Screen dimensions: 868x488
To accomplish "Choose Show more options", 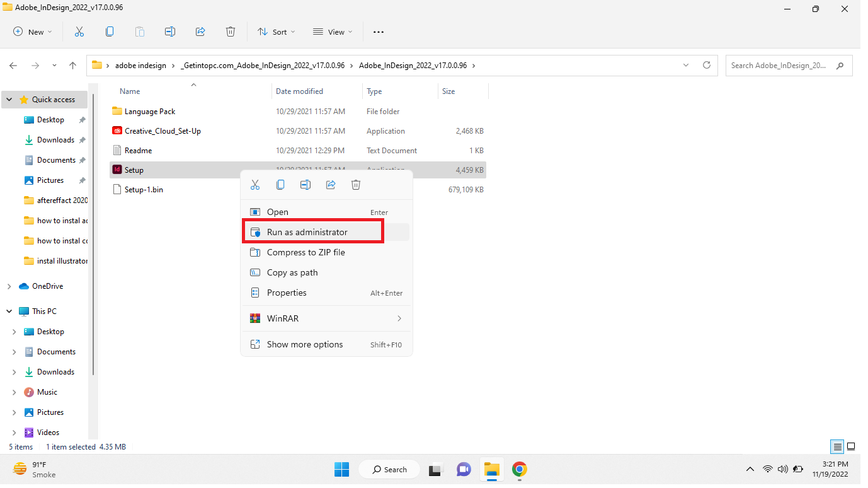I will pos(326,344).
